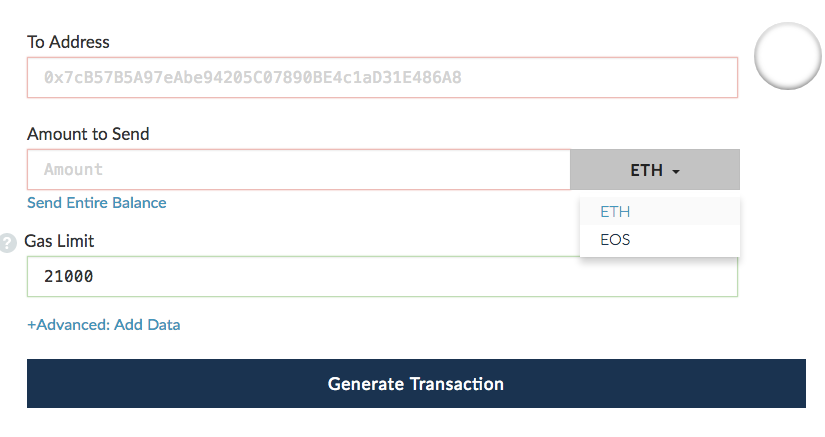Select ETH from the currency list
This screenshot has width=825, height=437.
660,212
